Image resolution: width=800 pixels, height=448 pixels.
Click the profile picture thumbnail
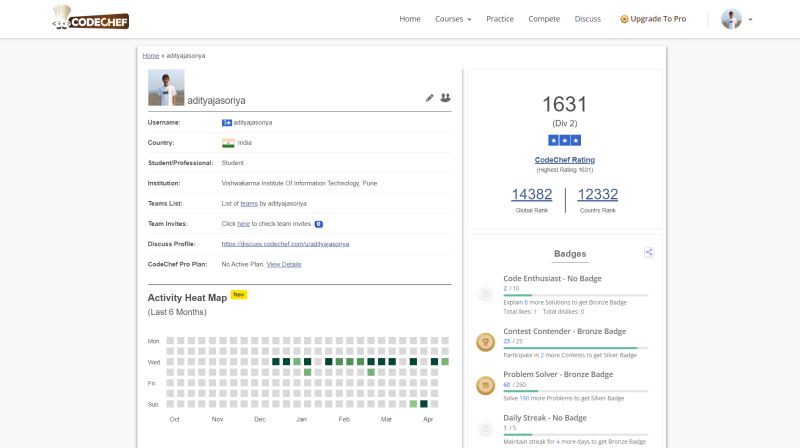point(166,88)
